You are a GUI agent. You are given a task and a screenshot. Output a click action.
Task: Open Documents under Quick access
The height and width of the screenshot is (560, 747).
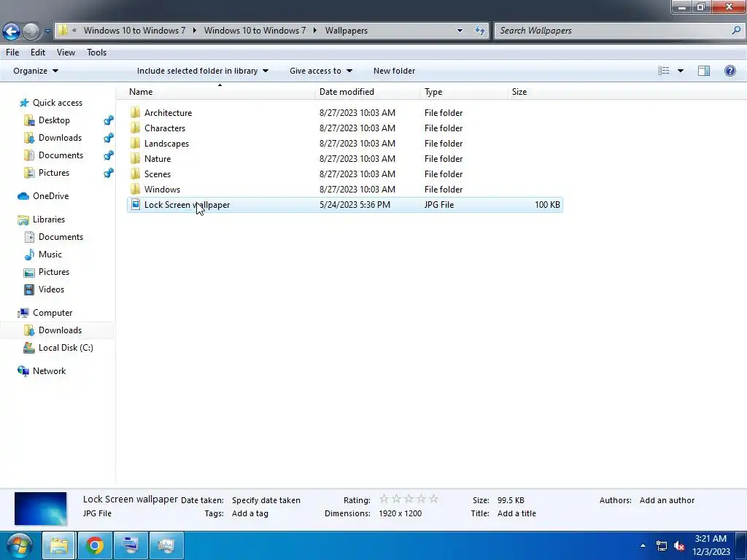[x=54, y=156]
